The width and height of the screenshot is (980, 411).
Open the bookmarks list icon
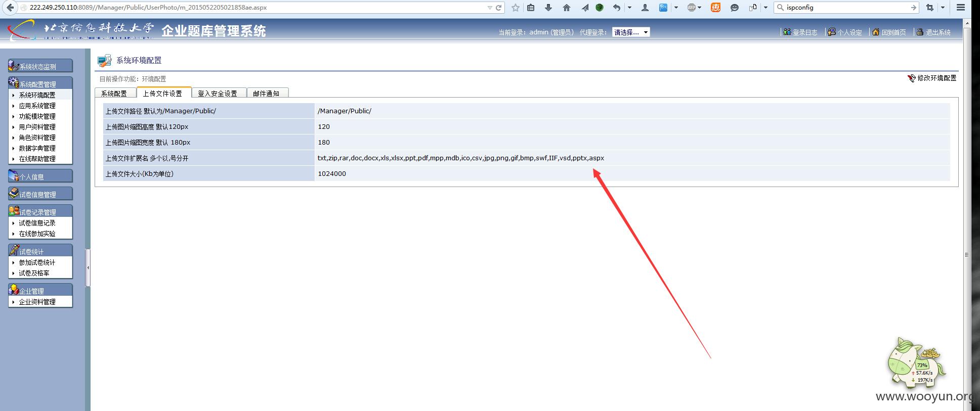coord(531,8)
